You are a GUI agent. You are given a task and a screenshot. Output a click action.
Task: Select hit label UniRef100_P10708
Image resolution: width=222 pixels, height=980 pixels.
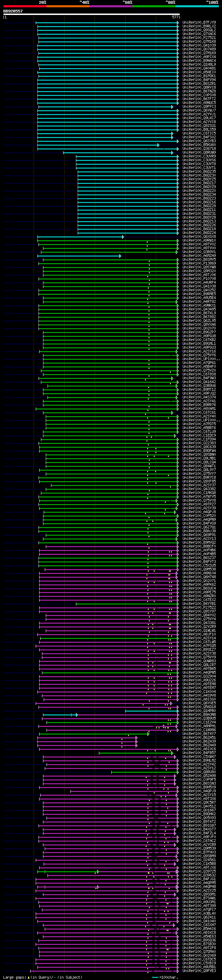click(x=199, y=278)
